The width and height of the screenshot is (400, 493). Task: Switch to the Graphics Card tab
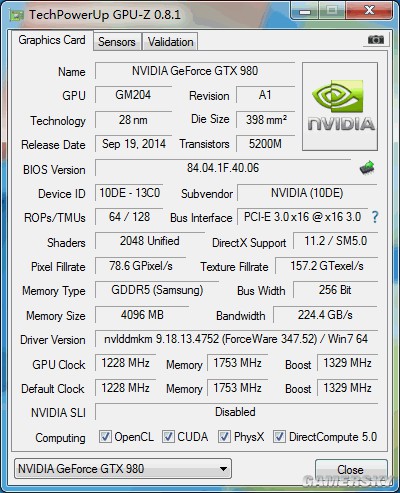pos(52,40)
